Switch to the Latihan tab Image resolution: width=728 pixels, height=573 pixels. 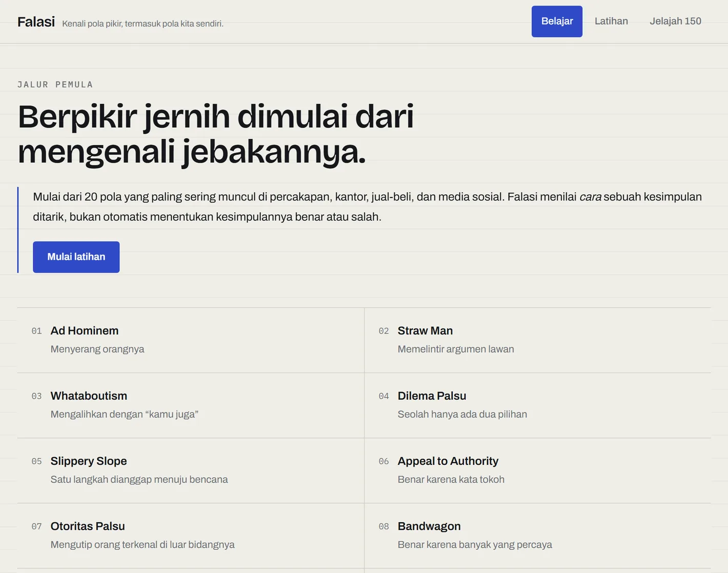611,22
